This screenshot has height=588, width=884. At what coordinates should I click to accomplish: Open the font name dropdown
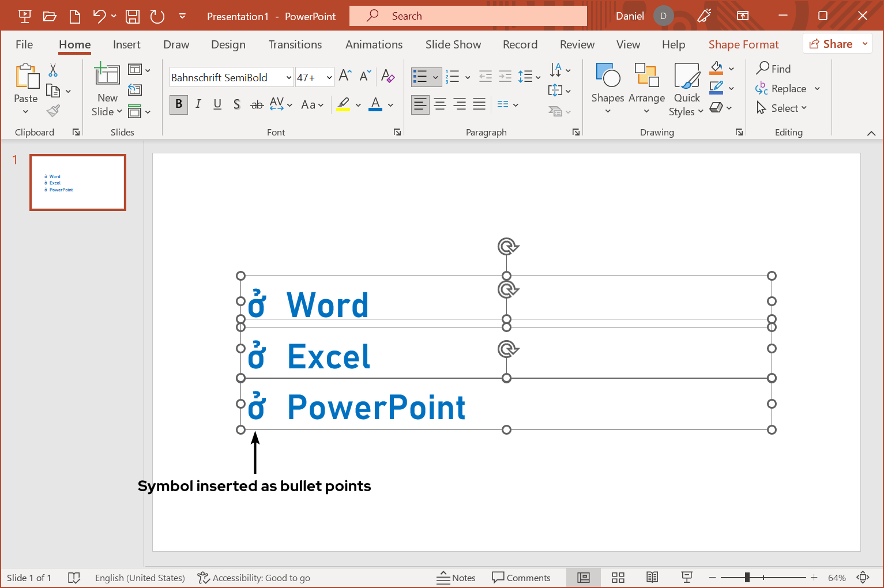point(288,77)
